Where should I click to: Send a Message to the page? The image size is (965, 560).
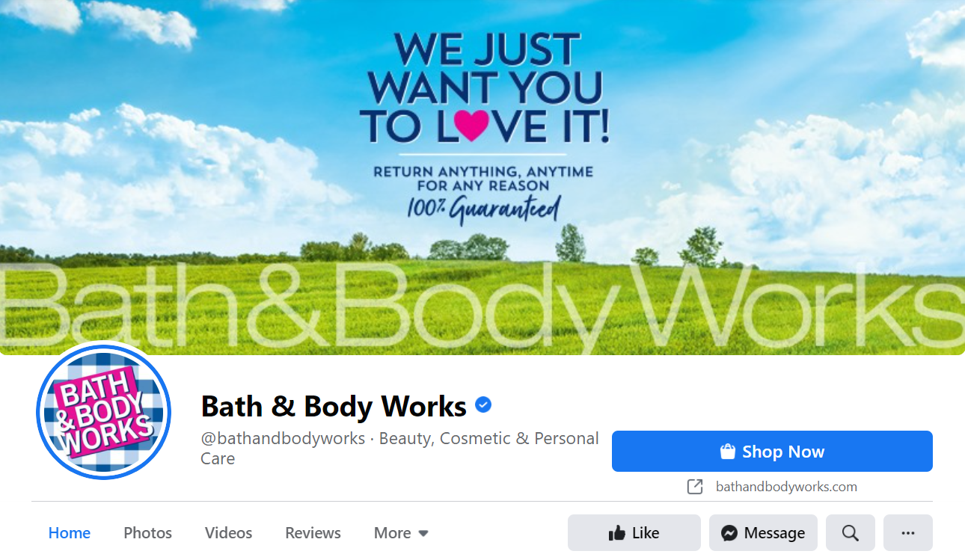[x=763, y=533]
